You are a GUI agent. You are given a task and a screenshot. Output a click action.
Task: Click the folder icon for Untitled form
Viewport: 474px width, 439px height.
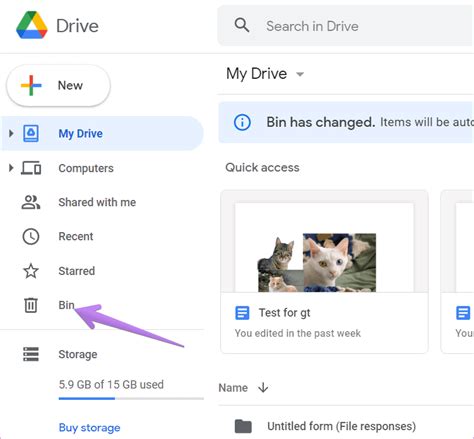pyautogui.click(x=243, y=426)
